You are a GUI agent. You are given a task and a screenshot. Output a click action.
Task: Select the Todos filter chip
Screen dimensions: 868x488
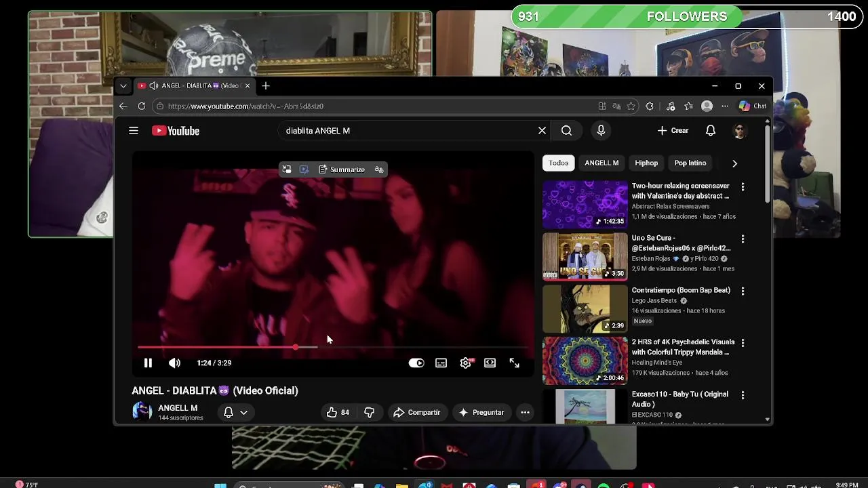558,163
